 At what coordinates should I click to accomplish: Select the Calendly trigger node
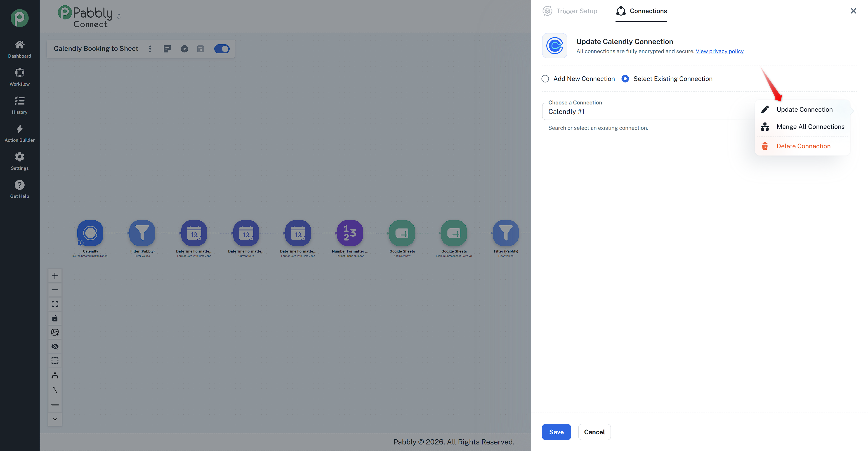tap(90, 233)
